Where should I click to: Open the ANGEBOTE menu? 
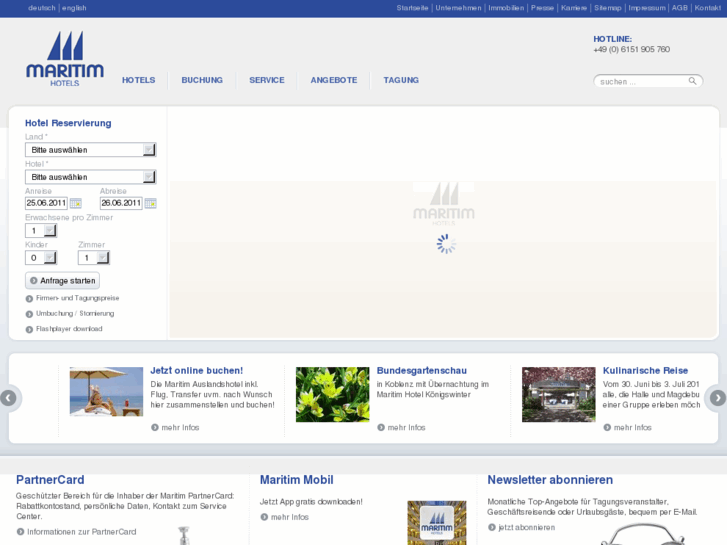click(x=334, y=80)
